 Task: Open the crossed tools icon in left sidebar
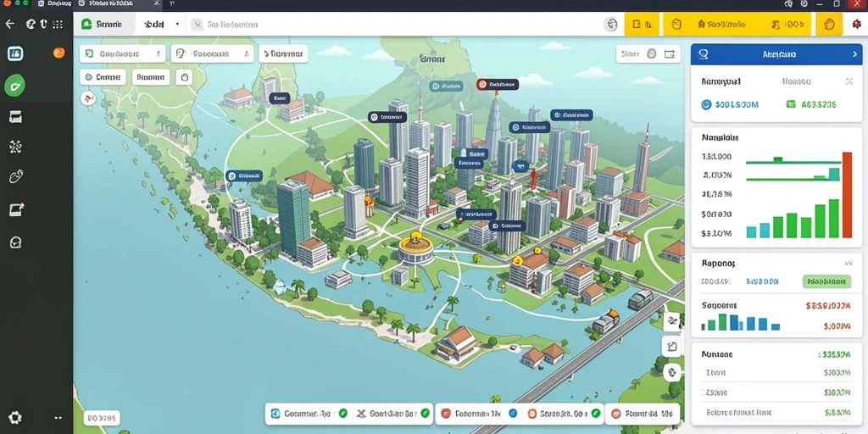tap(15, 147)
